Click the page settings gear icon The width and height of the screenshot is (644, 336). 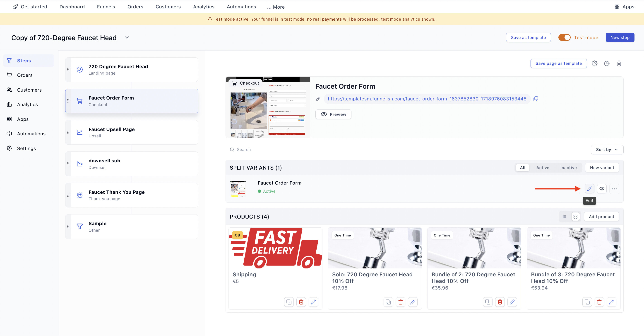[594, 63]
